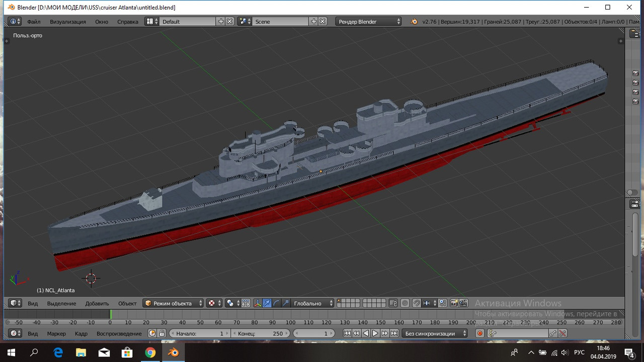Jump to first frame button
This screenshot has width=644, height=362.
click(347, 333)
